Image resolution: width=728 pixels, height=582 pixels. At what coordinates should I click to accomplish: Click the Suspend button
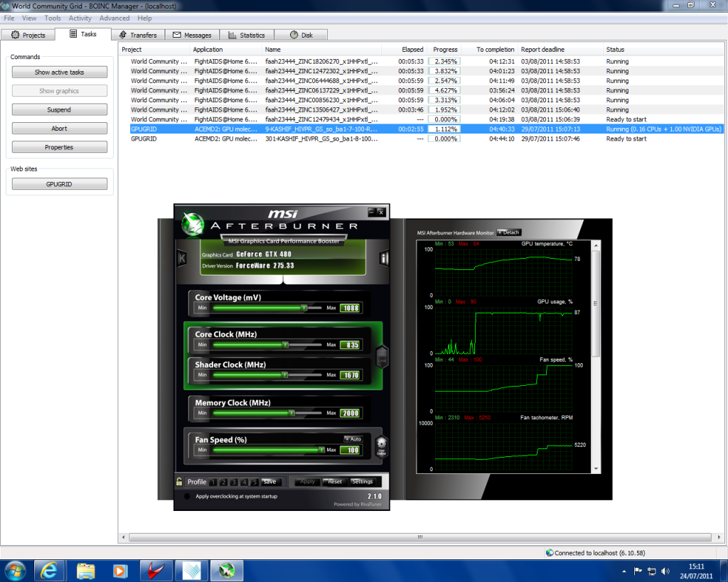tap(60, 109)
